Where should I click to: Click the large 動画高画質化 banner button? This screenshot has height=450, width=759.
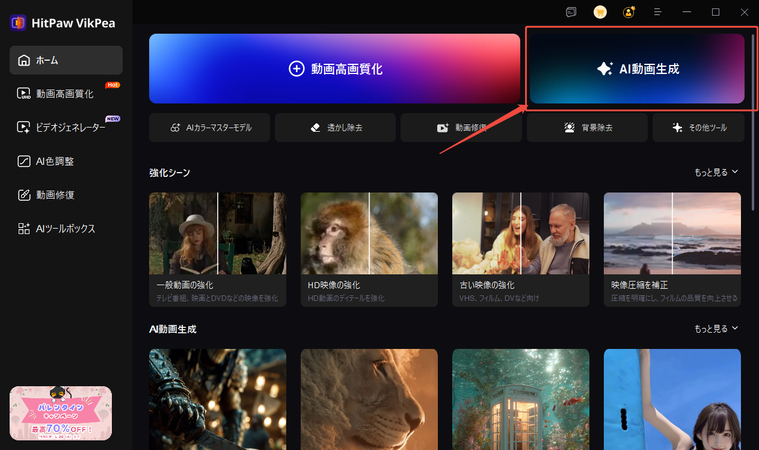tap(334, 69)
